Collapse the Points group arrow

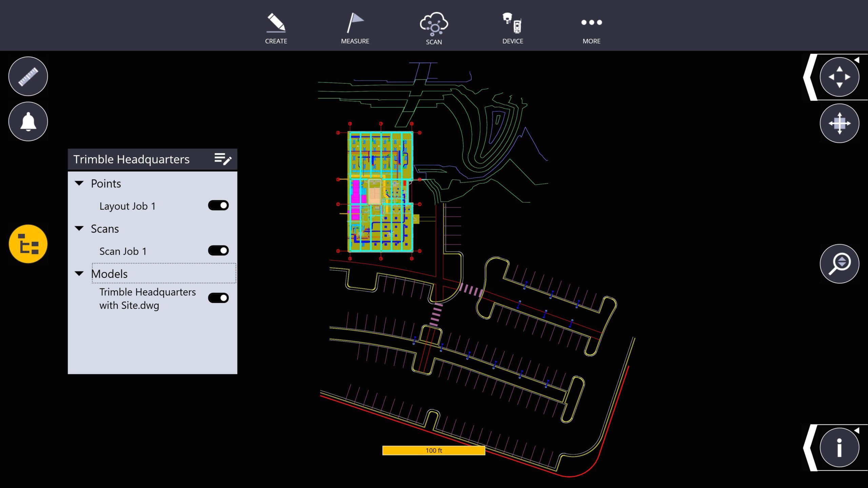(79, 183)
